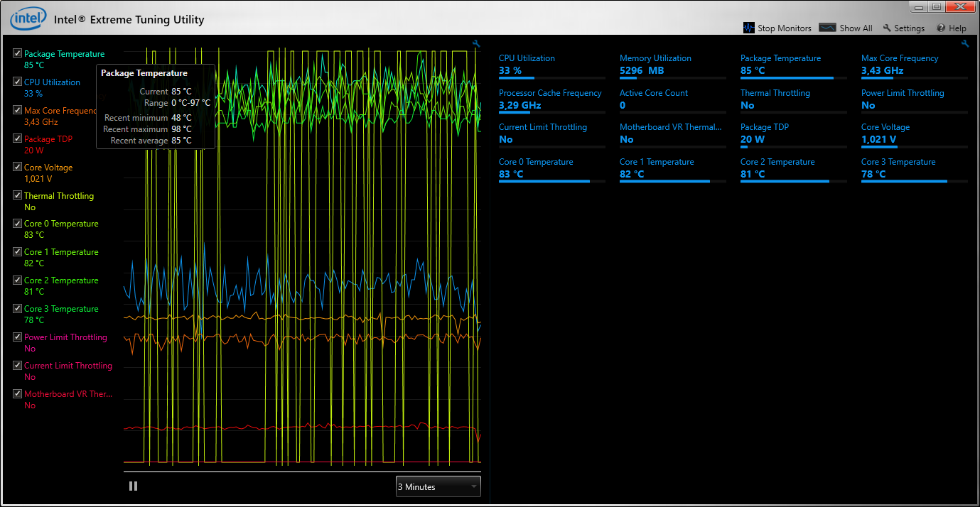Viewport: 980px width, 507px height.
Task: Toggle Power Limit Throttling checkbox
Action: [18, 337]
